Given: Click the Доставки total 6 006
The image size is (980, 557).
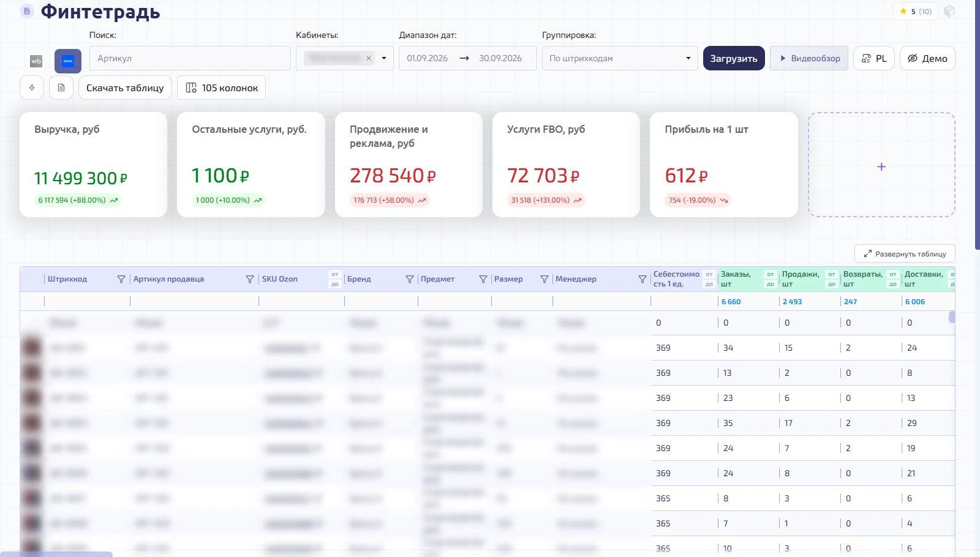Looking at the screenshot, I should (x=915, y=302).
